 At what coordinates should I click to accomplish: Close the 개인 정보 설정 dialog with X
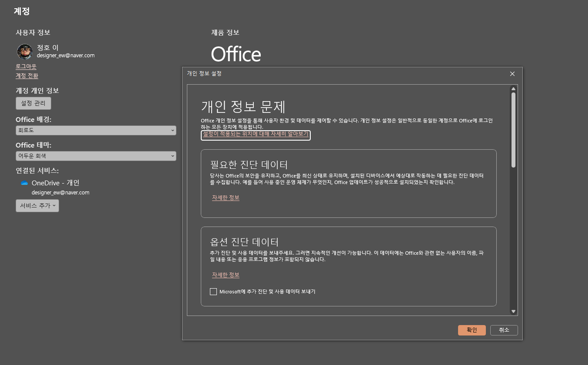click(x=512, y=74)
